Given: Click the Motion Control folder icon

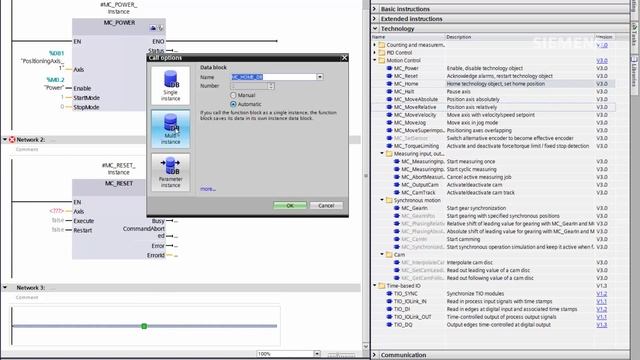Looking at the screenshot, I should click(382, 60).
